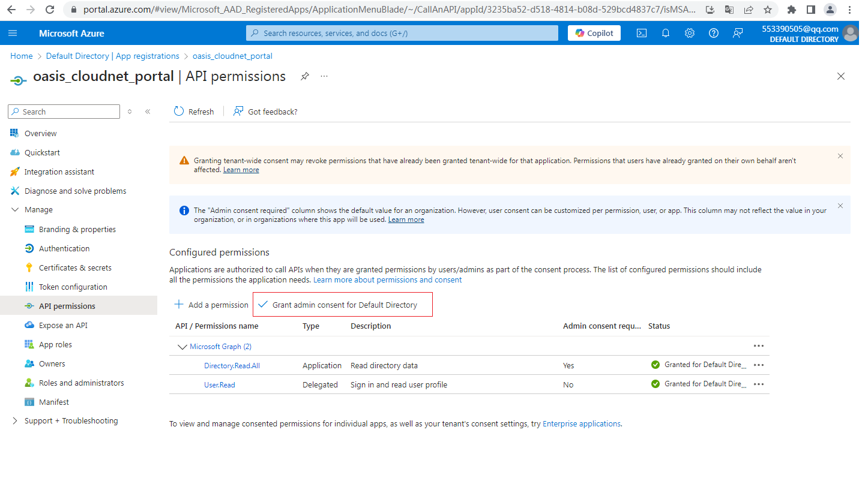Open User.Read permission link

click(x=220, y=384)
